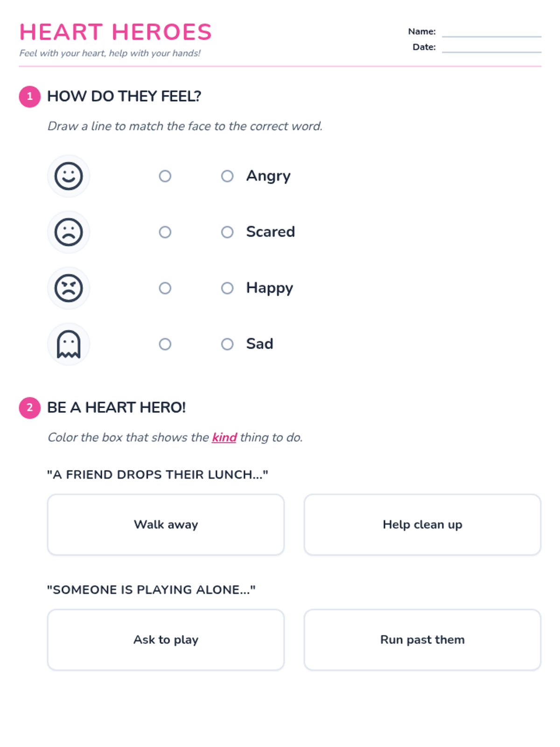Choose the 'Run past them' box
The width and height of the screenshot is (560, 747).
coord(422,640)
